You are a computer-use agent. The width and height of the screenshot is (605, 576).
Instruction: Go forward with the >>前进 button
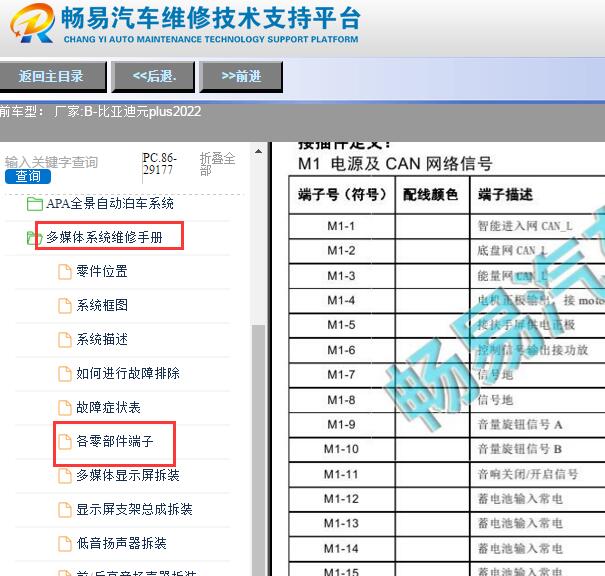241,76
